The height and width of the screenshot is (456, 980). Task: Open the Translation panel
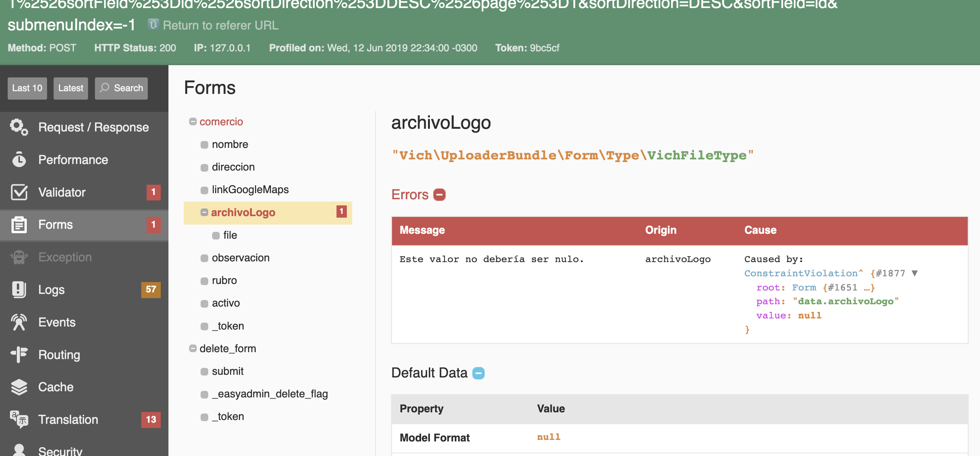point(84,419)
